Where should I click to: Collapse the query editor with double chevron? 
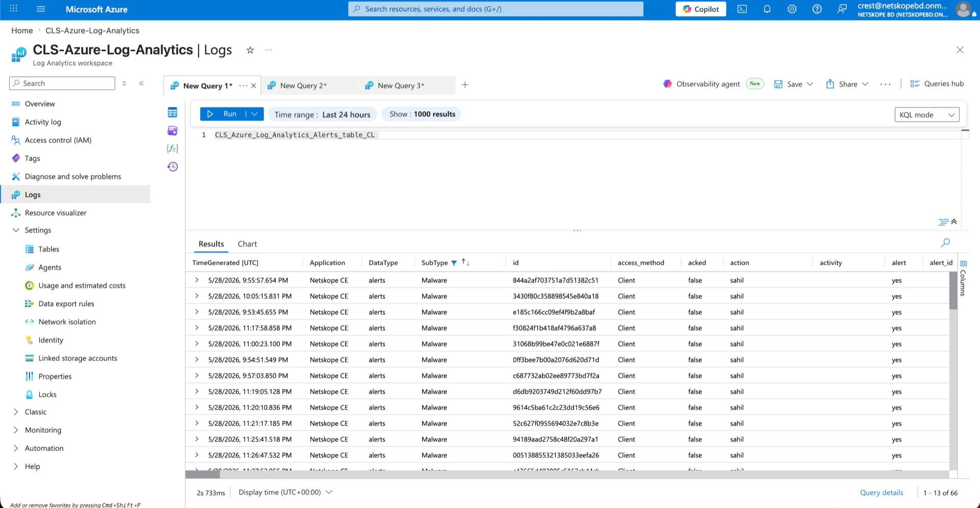(954, 221)
